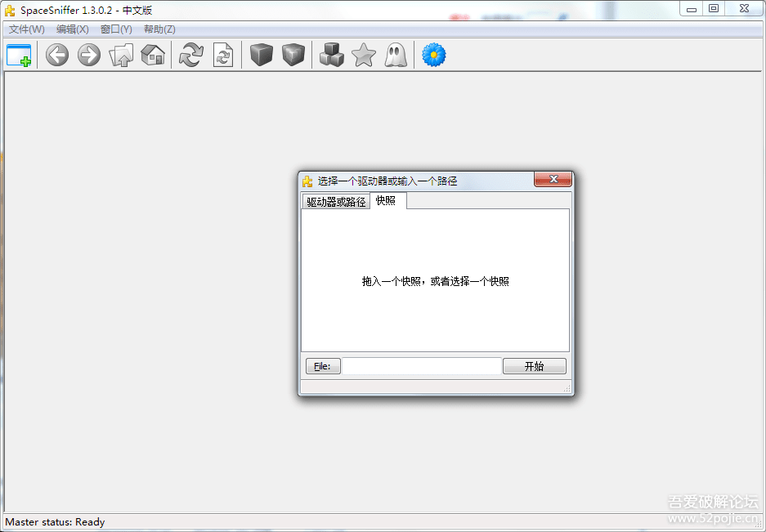The width and height of the screenshot is (766, 532).
Task: Select the 快照 tab
Action: click(x=387, y=200)
